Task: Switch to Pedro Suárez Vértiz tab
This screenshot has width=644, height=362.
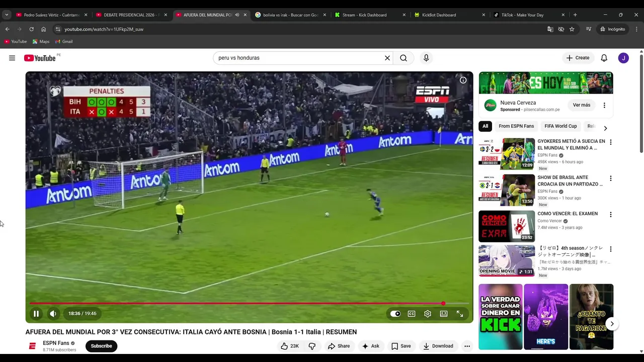Action: click(x=51, y=15)
